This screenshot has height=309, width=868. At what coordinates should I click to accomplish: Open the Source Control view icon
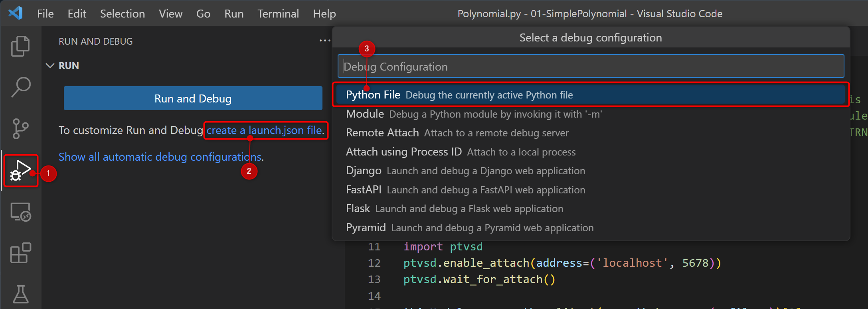[20, 129]
